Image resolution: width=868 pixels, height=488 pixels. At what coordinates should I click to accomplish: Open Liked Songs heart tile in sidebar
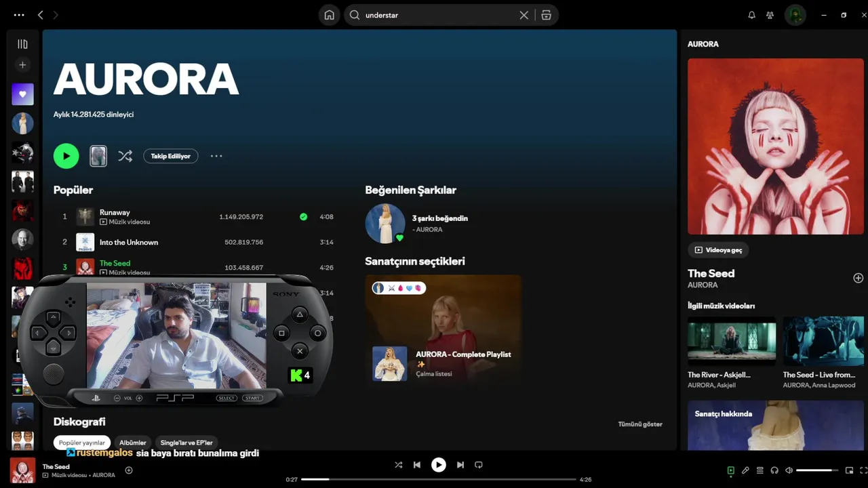22,94
